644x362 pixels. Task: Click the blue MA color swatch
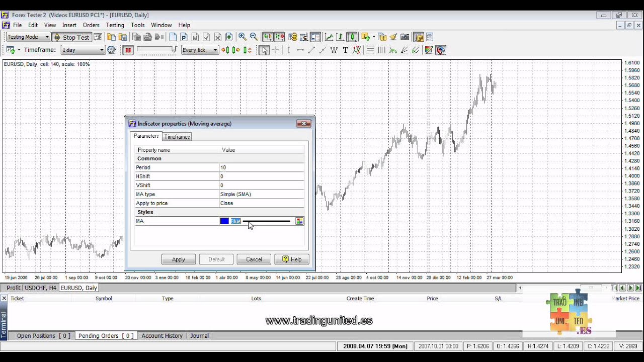coord(224,221)
